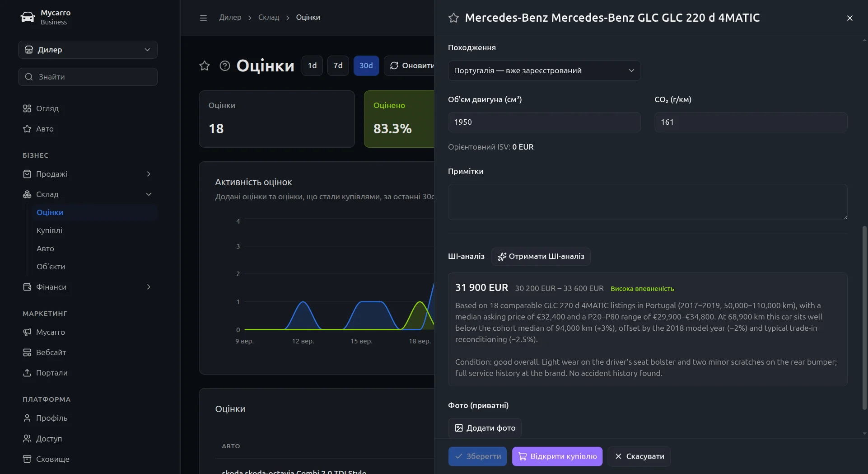Open the Профіль page
Viewport: 868px width, 474px height.
tap(88, 418)
